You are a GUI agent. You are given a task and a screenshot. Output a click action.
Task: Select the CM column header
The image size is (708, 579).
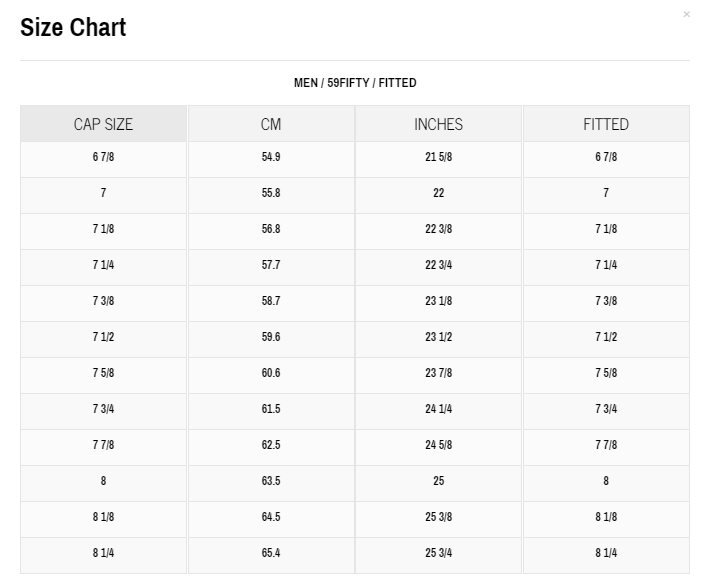271,124
